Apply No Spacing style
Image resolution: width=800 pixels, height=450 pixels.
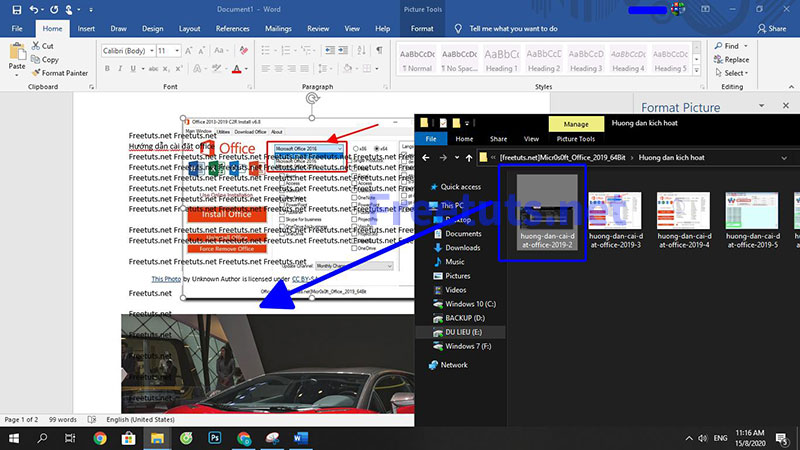459,60
